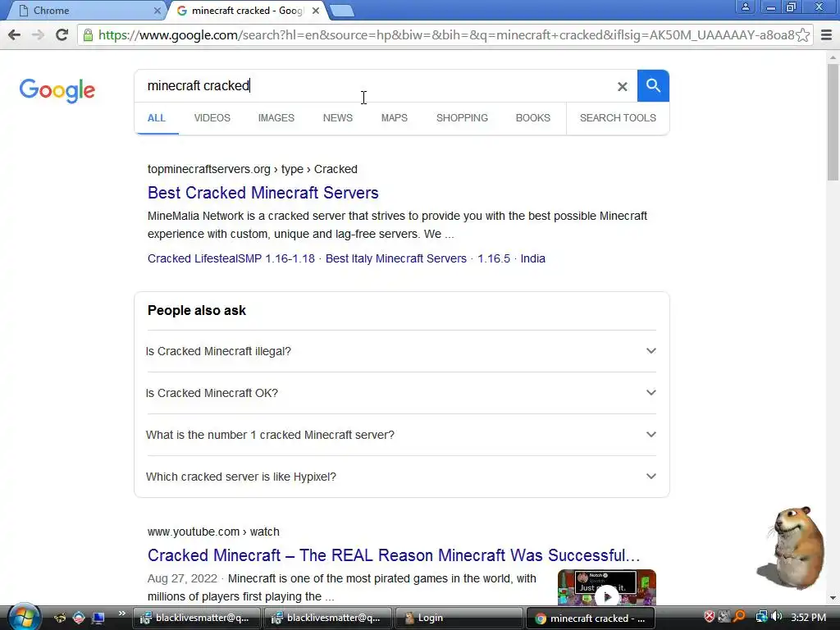Click the 'www.youtube.com › watch' breadcrumb
This screenshot has width=840, height=630.
(x=213, y=532)
